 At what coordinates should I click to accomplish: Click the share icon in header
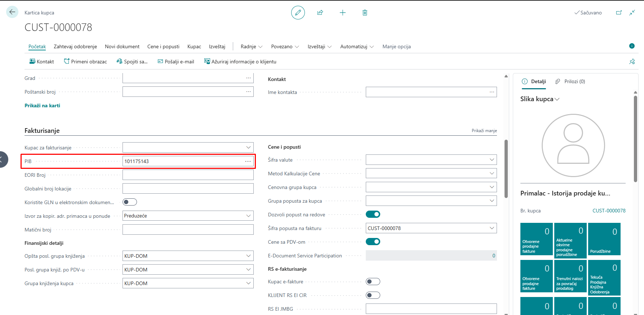[x=320, y=13]
